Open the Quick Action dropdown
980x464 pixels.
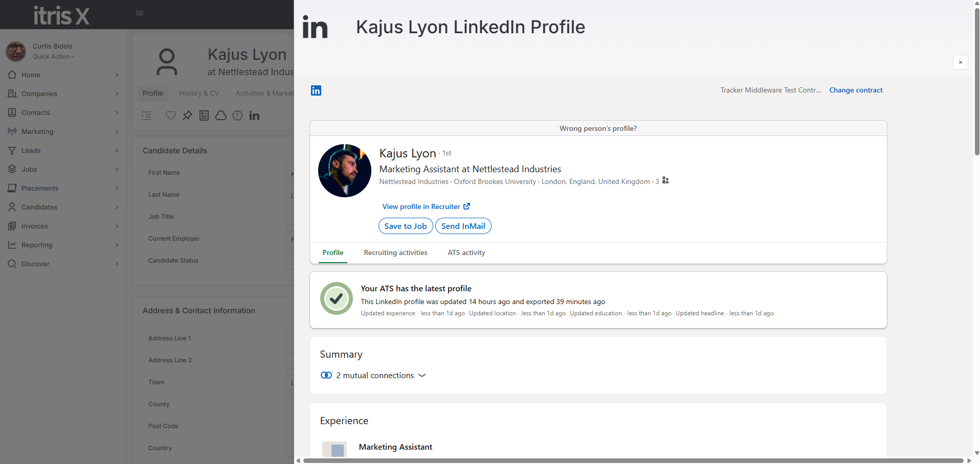click(x=54, y=57)
